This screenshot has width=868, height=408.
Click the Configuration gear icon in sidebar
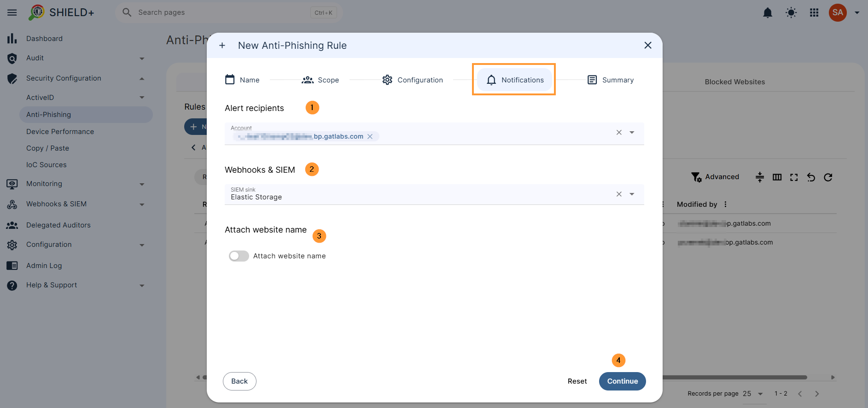tap(12, 245)
